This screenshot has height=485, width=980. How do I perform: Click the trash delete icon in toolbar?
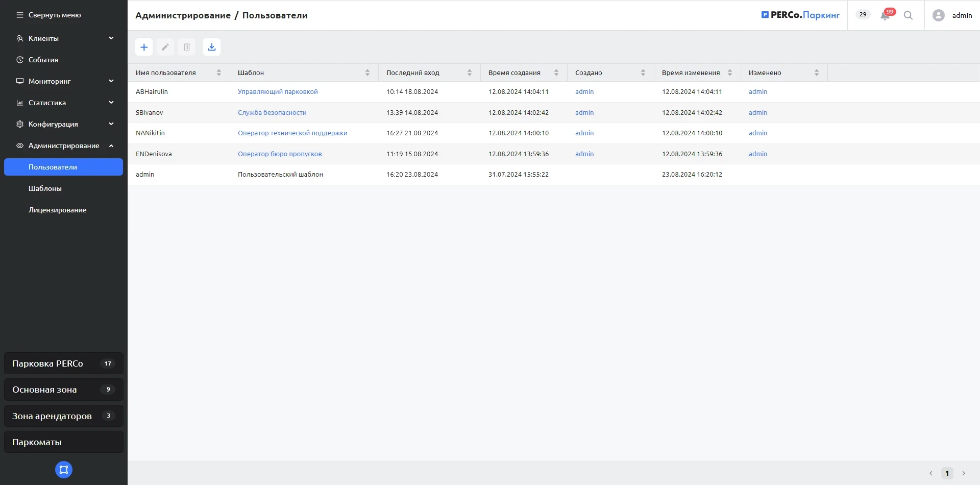click(187, 47)
